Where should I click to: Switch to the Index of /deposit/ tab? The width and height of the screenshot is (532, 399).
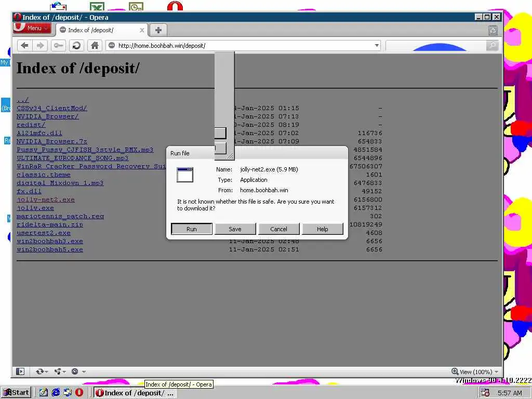tap(101, 30)
